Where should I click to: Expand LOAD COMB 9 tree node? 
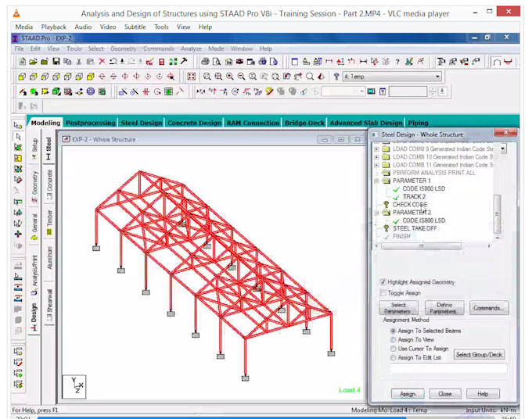coord(376,149)
